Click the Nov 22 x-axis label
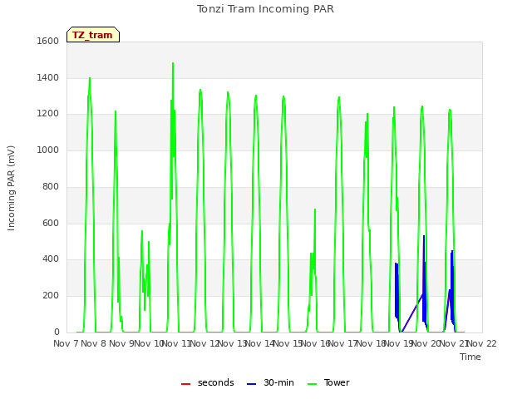This screenshot has height=399, width=532. [x=482, y=343]
